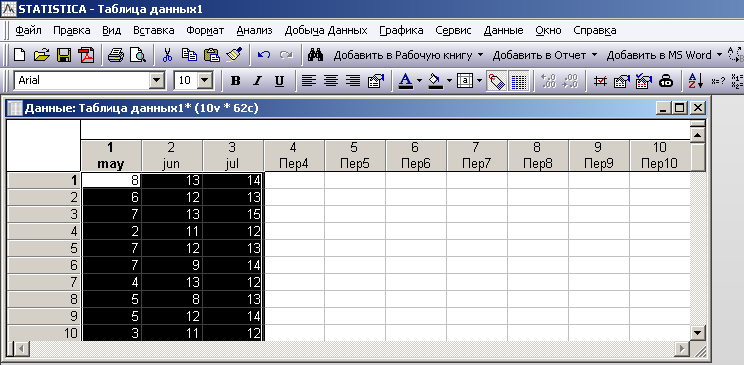Expand the borders dropdown arrow
744x365 pixels.
[479, 81]
